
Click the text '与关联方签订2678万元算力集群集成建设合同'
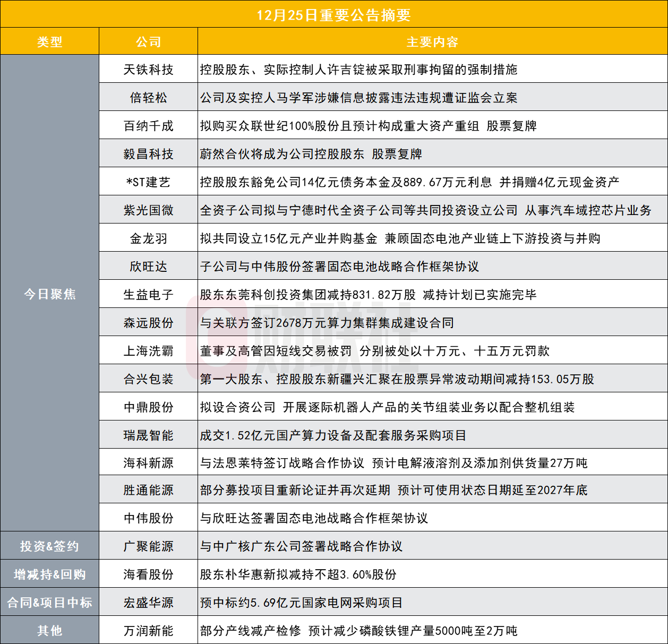click(x=327, y=323)
